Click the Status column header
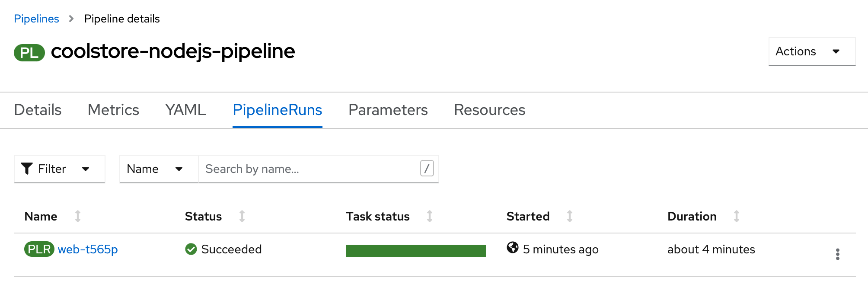This screenshot has height=294, width=868. (203, 216)
